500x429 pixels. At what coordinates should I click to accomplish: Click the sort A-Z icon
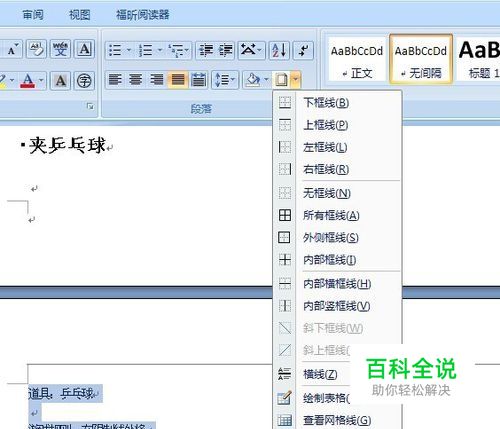coord(279,50)
